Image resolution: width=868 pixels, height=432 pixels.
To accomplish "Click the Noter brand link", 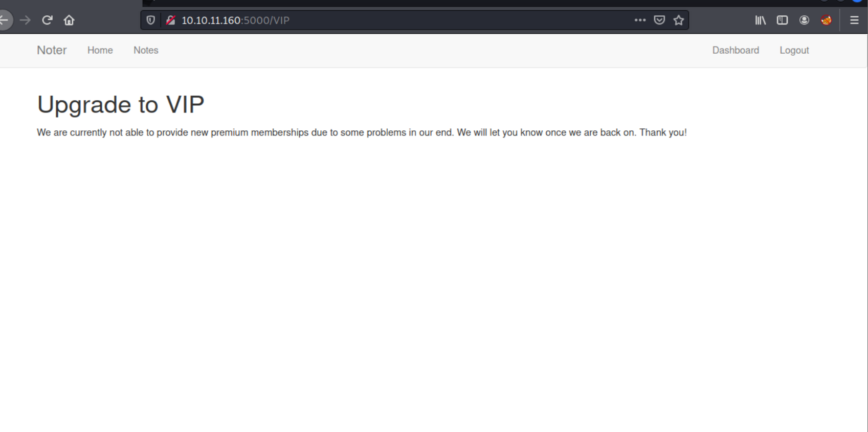I will (x=52, y=50).
